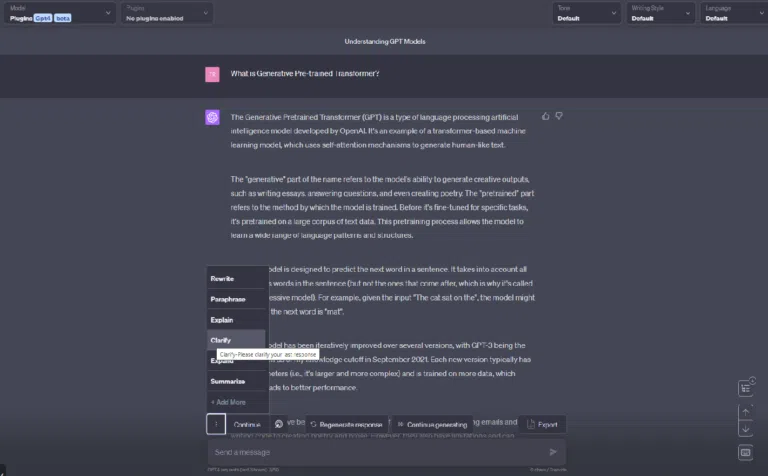
Task: Click the Regenerate response button
Action: pos(347,425)
